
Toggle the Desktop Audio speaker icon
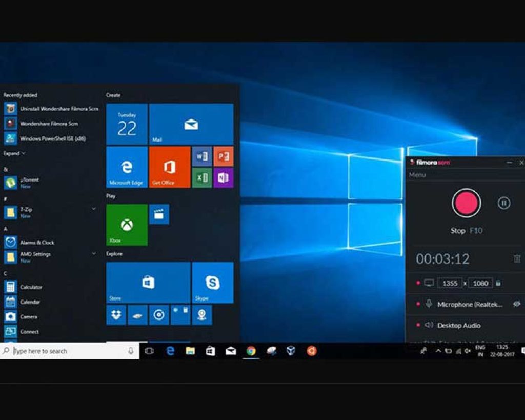click(x=429, y=325)
